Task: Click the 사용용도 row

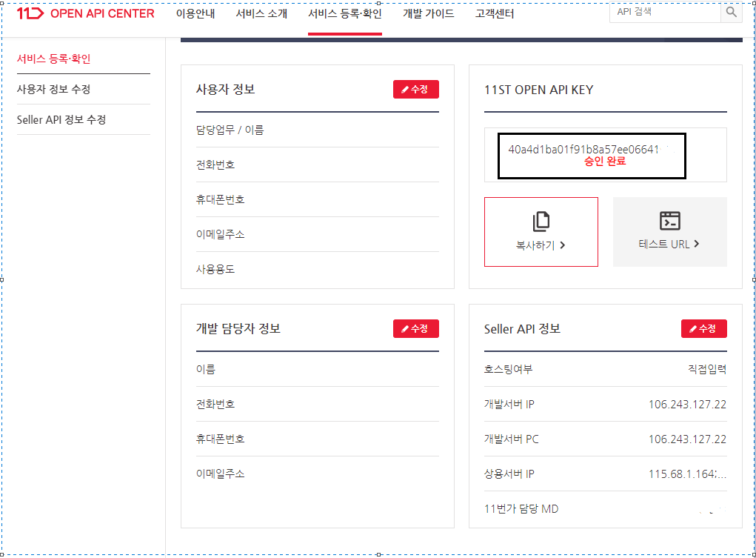Action: (317, 269)
